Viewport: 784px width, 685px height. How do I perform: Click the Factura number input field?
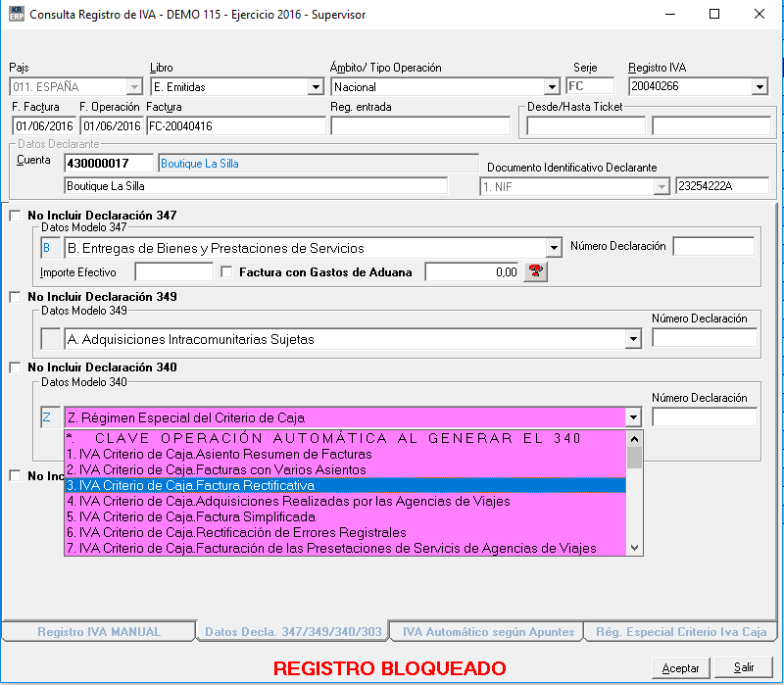point(235,126)
